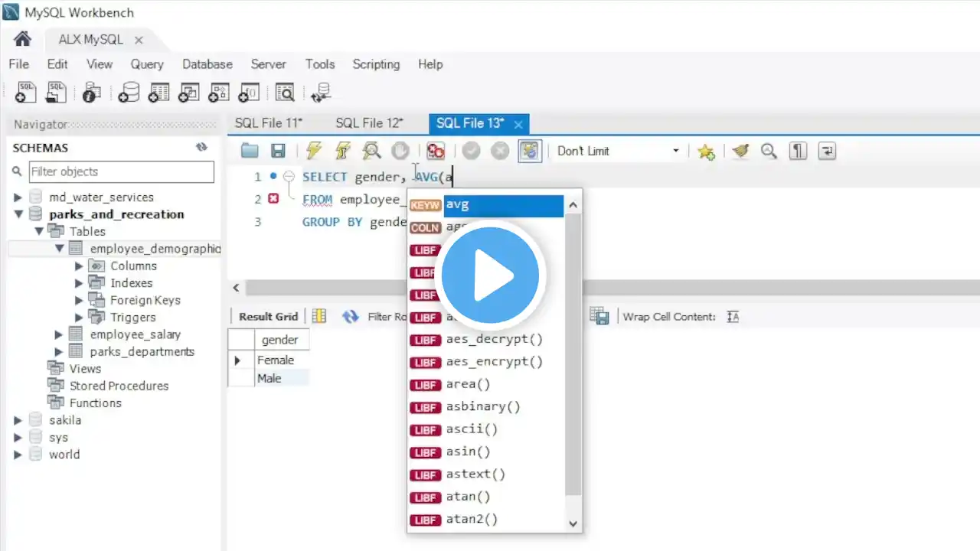Toggle the Wrap Cell Content icon
Image resolution: width=980 pixels, height=551 pixels.
click(733, 317)
